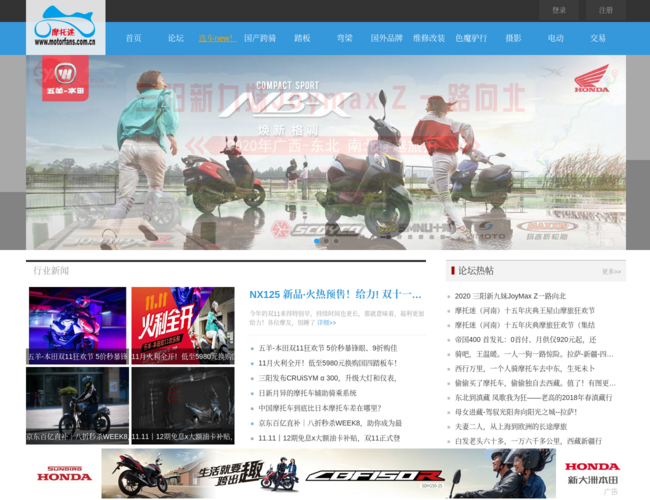
Task: Open the 选车new! navigation link
Action: click(217, 38)
